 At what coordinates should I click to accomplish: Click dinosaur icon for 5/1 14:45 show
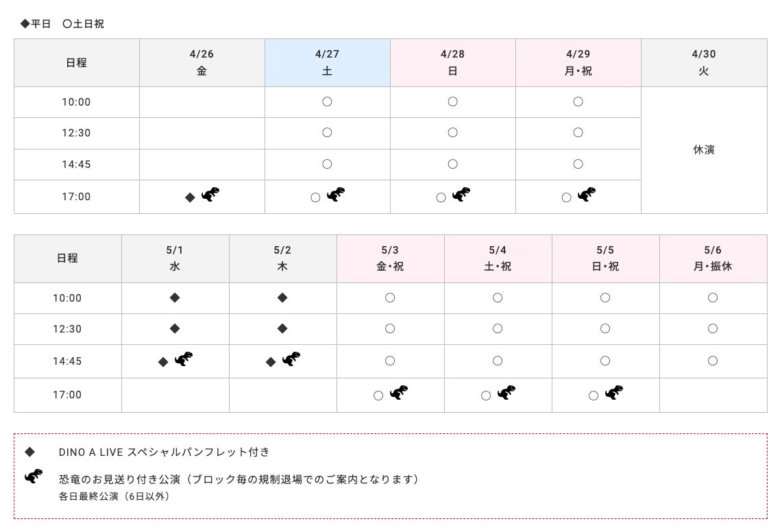[184, 359]
